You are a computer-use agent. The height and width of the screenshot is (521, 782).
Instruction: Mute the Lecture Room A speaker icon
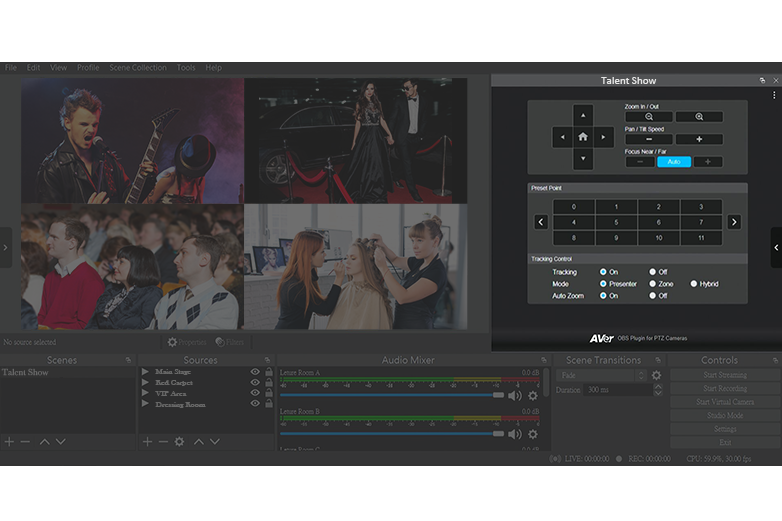click(514, 395)
